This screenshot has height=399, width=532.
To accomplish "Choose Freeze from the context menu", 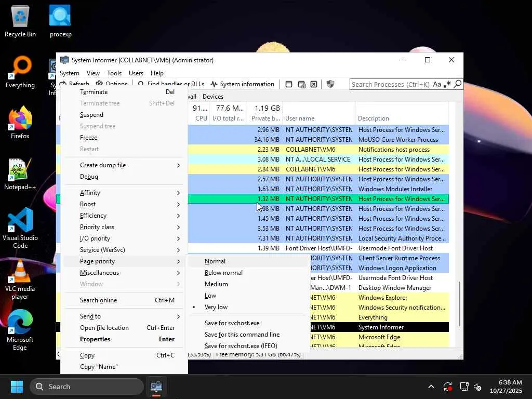I will 124,137.
